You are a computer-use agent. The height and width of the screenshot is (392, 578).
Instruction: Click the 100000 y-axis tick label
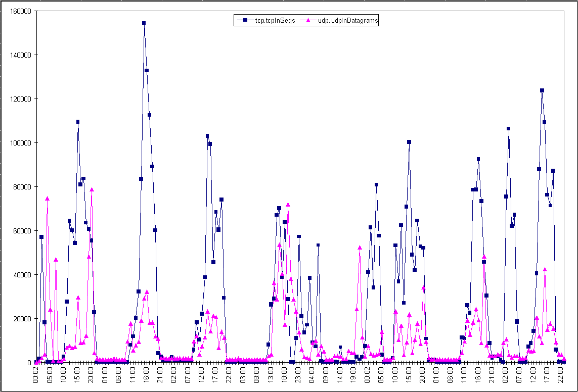[x=20, y=142]
